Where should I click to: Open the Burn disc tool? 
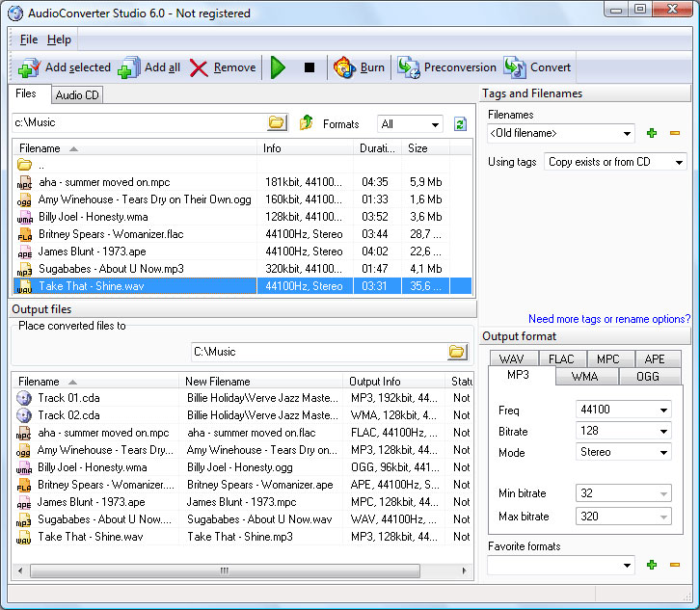coord(344,68)
